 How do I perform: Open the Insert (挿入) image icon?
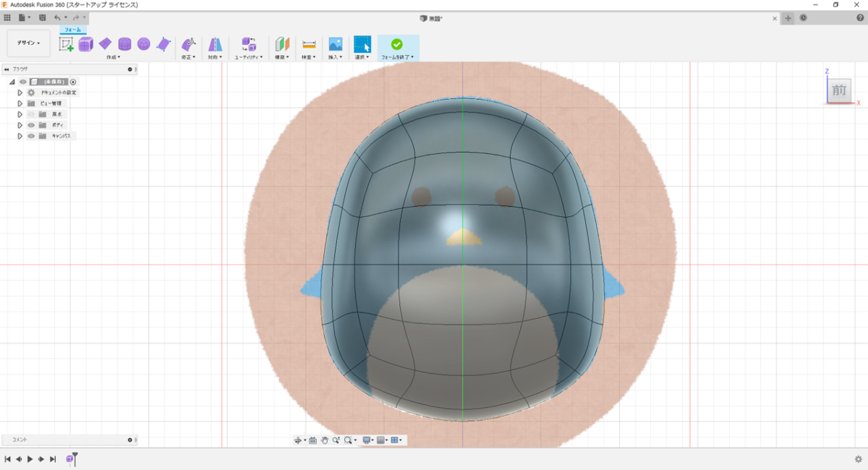(336, 44)
